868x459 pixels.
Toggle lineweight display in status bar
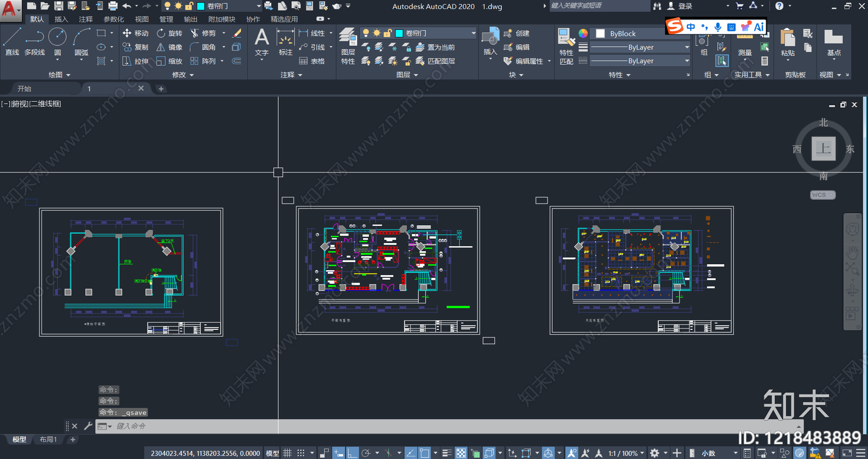tap(446, 453)
